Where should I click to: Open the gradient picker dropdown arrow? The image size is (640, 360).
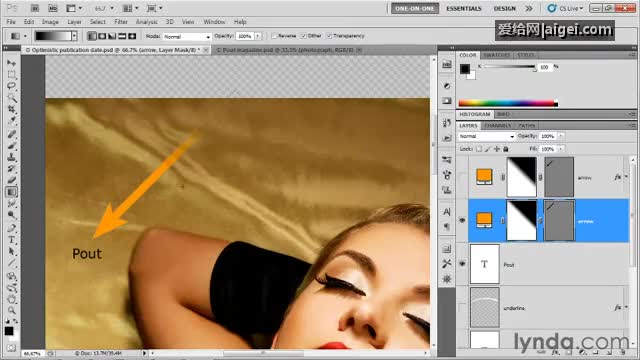[x=74, y=36]
